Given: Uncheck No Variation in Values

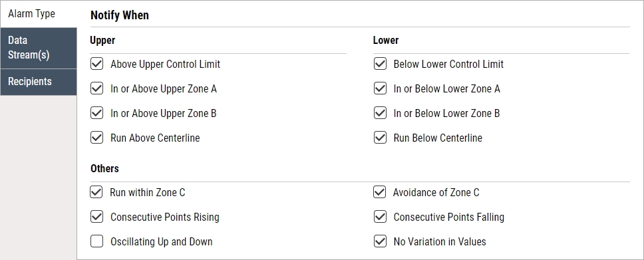Looking at the screenshot, I should 380,241.
